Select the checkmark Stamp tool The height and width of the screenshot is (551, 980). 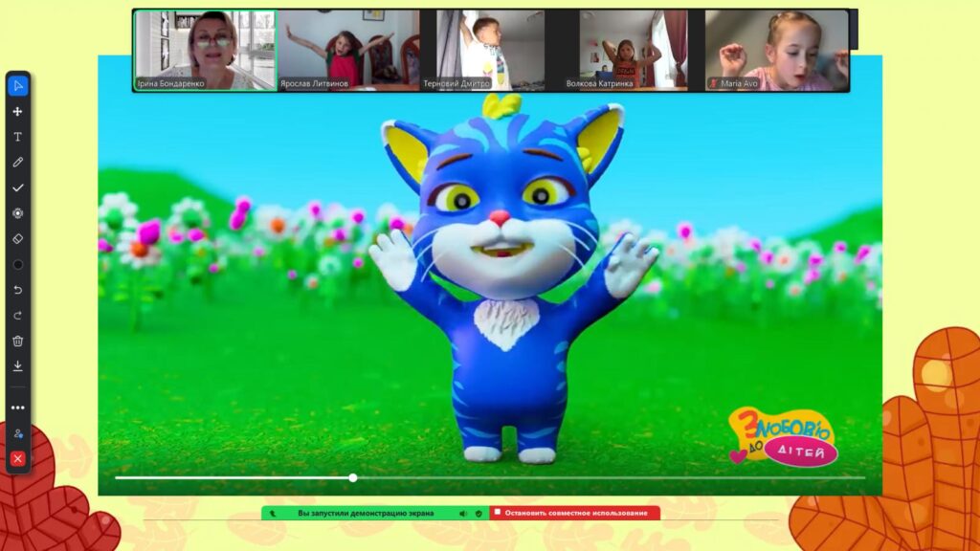(x=17, y=187)
